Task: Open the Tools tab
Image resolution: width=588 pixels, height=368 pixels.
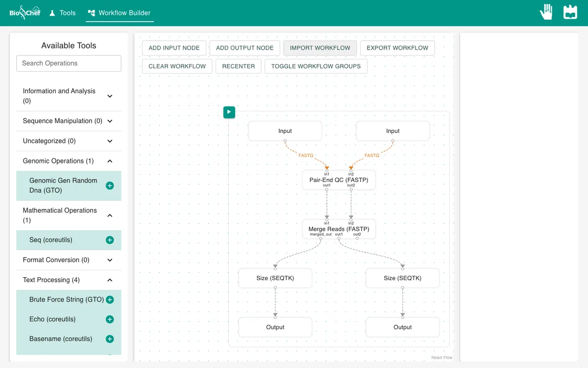Action: pos(62,13)
